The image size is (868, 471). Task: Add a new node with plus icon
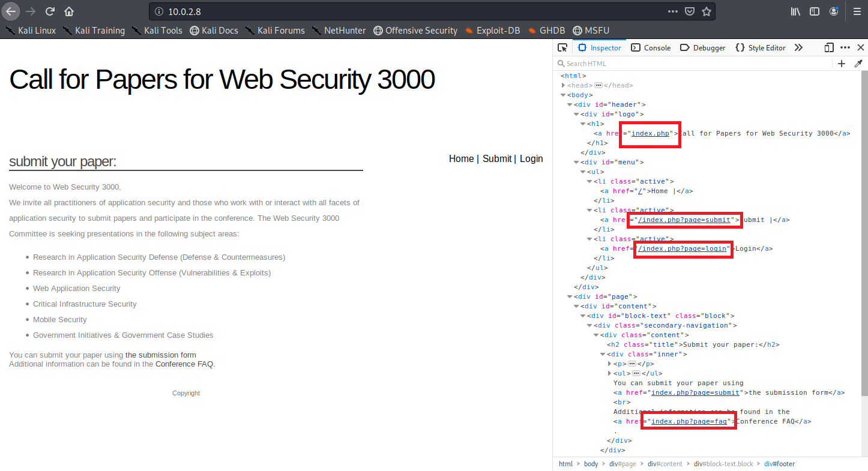click(x=842, y=64)
